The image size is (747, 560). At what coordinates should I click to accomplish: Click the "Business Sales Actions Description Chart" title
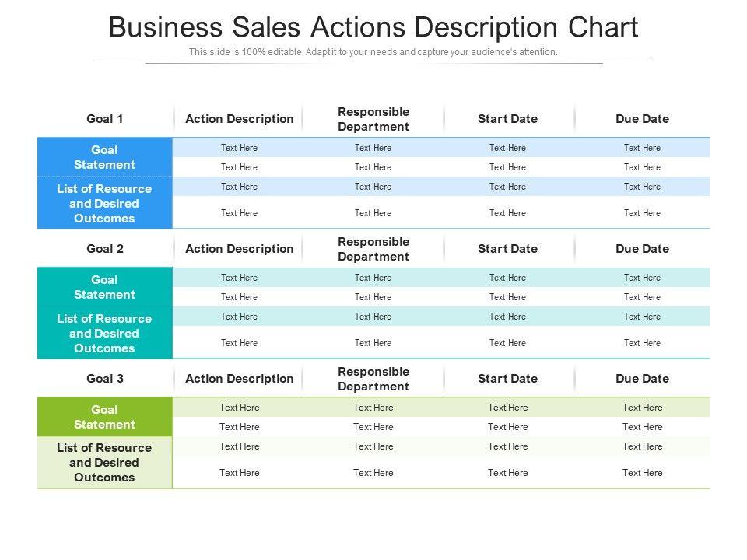[x=373, y=27]
